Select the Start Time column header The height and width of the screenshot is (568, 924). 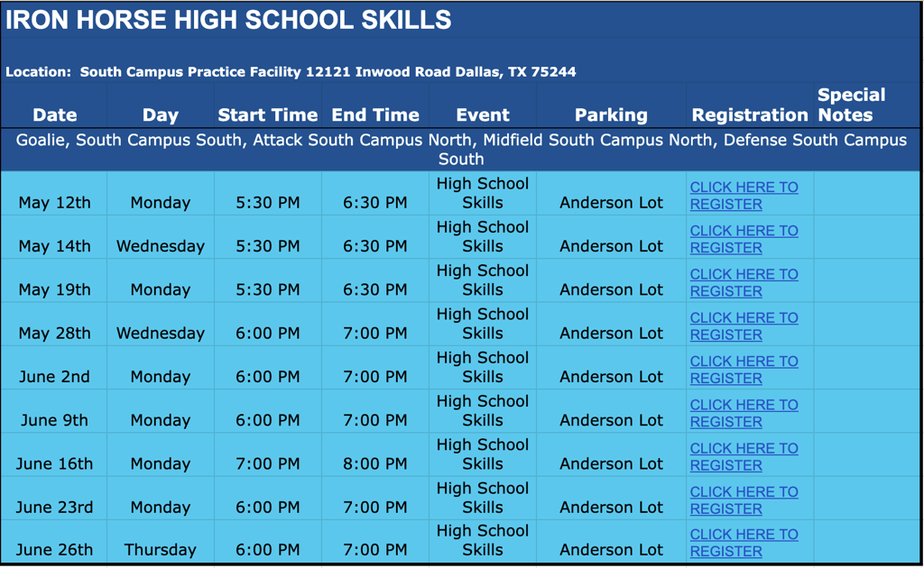point(267,115)
